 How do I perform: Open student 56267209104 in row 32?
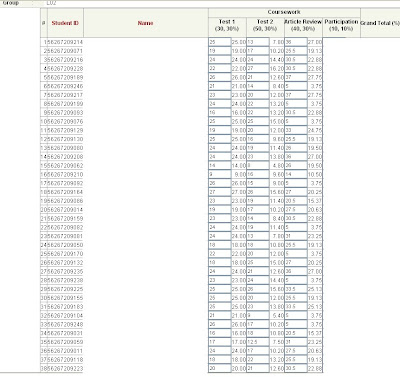coord(65,315)
